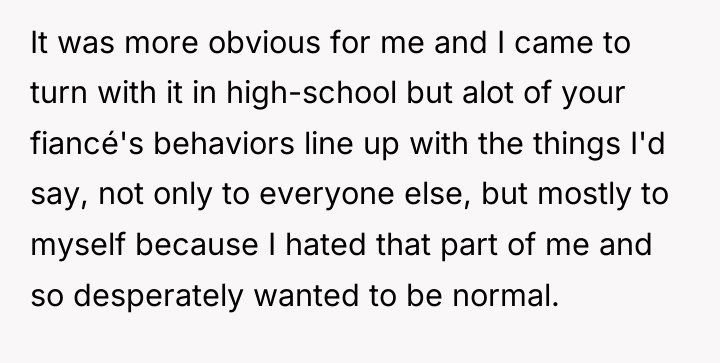
Task: Click the word 'because' in fifth line
Action: (197, 245)
